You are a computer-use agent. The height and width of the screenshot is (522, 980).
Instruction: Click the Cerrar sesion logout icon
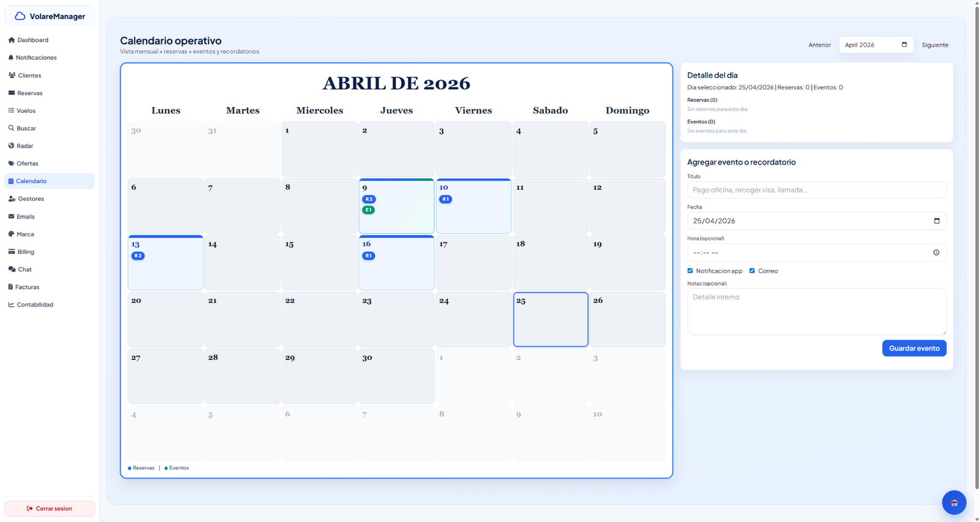pyautogui.click(x=29, y=509)
